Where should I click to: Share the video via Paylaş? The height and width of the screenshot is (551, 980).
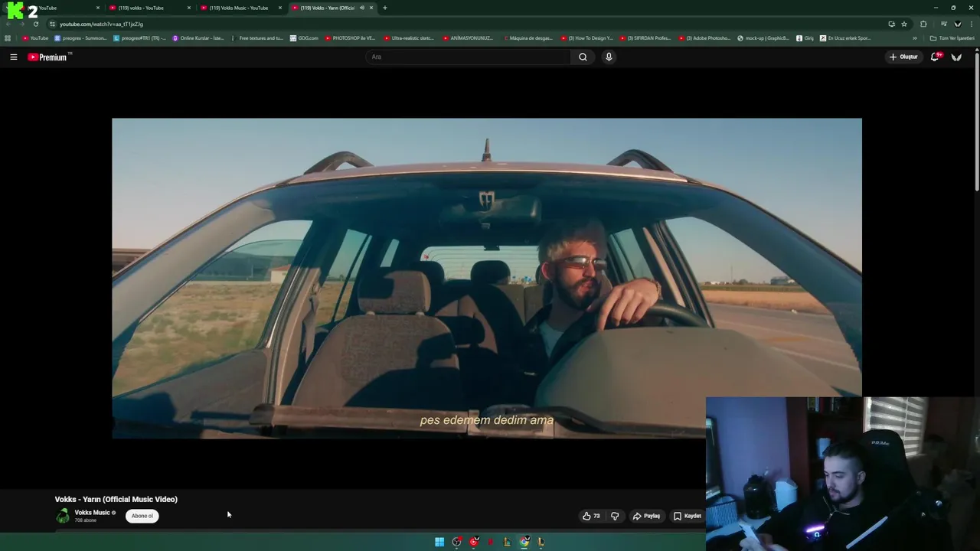(646, 516)
